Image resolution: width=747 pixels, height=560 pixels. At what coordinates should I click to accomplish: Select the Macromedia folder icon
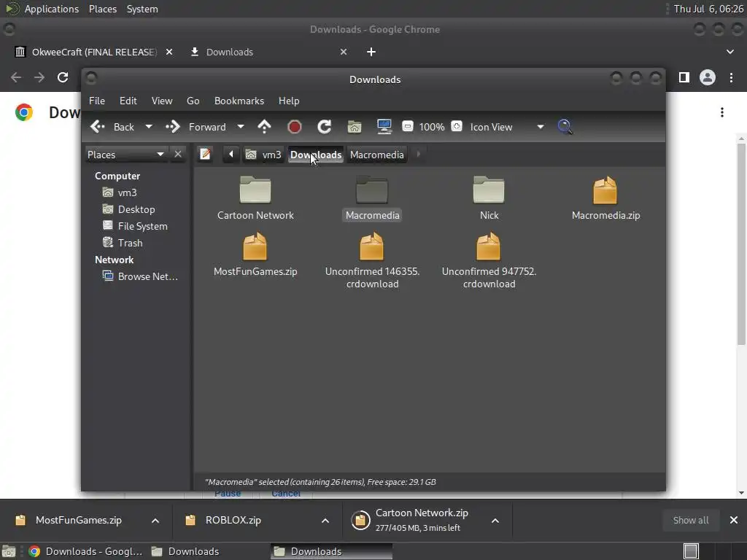pyautogui.click(x=372, y=190)
